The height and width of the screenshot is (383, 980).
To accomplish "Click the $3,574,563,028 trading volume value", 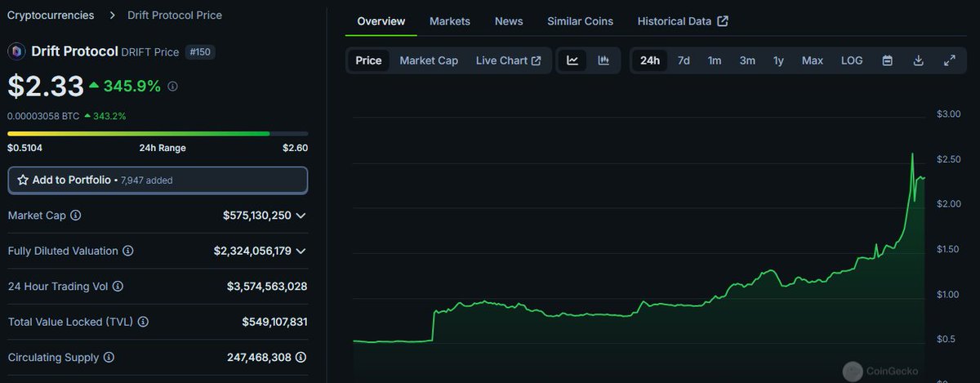I will (267, 287).
